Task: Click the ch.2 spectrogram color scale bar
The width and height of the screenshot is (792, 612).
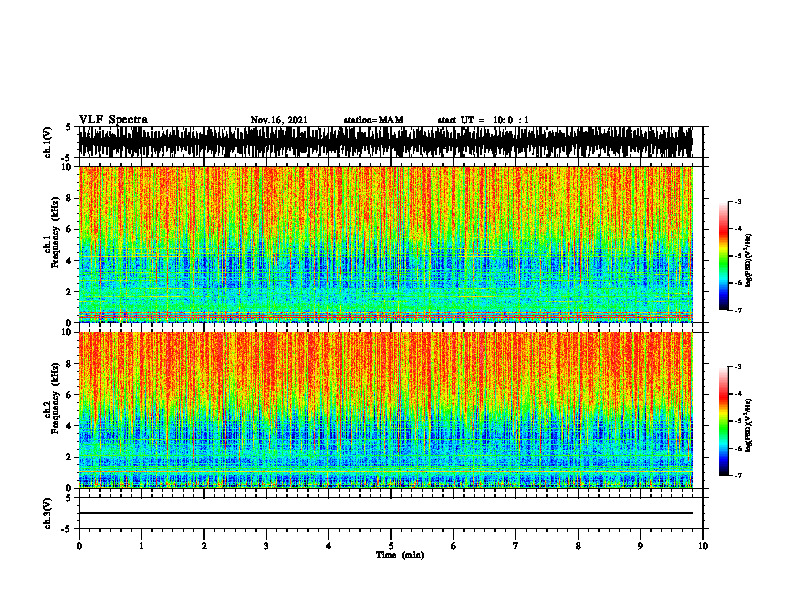Action: tap(724, 421)
